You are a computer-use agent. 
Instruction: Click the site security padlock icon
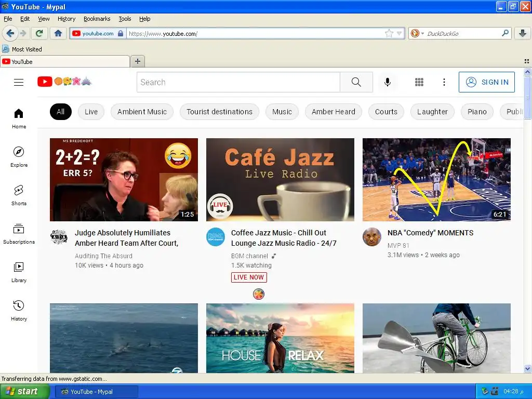121,33
